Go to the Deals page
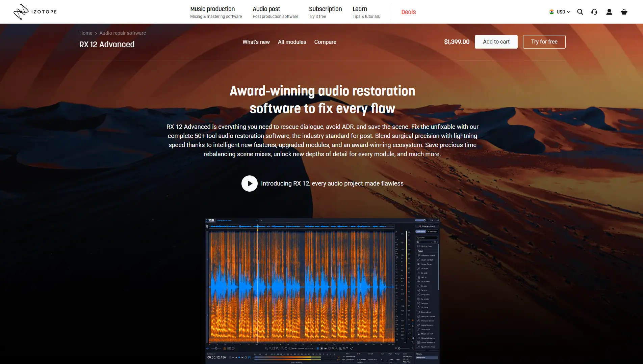Image resolution: width=643 pixels, height=364 pixels. pyautogui.click(x=408, y=12)
